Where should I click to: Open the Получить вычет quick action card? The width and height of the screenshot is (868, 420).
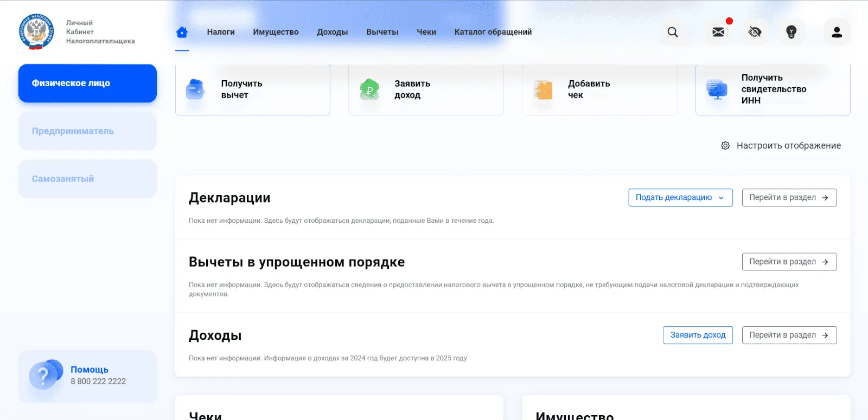click(x=252, y=89)
